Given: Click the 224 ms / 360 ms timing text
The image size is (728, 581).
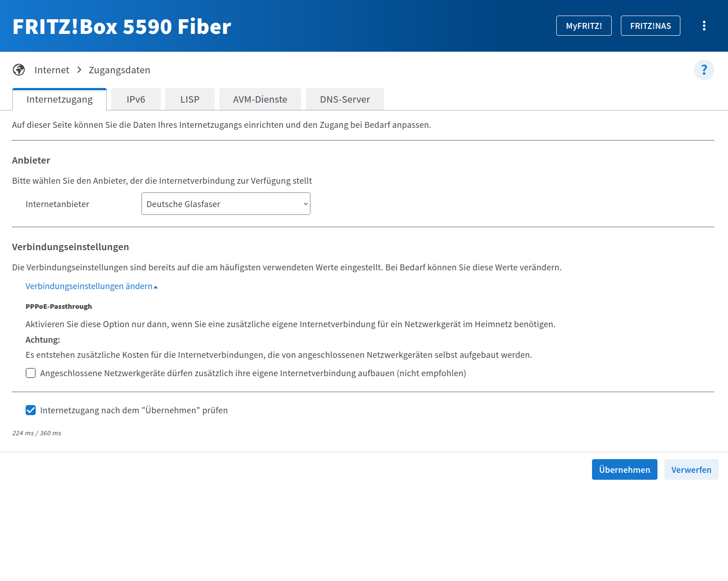Looking at the screenshot, I should pos(37,433).
